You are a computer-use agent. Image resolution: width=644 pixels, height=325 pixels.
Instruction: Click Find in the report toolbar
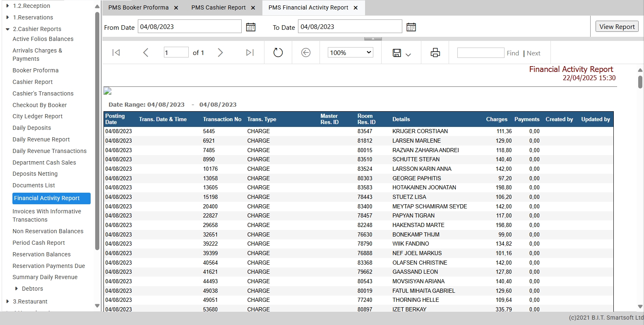(x=513, y=53)
